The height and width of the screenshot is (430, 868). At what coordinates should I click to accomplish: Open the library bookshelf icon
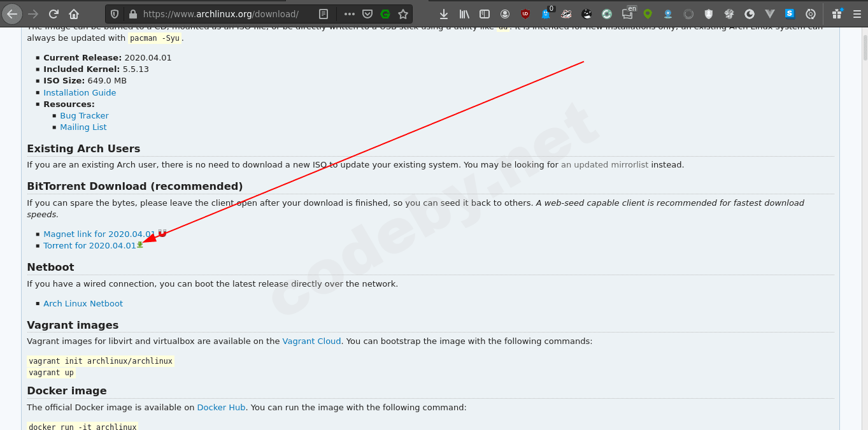tap(464, 13)
